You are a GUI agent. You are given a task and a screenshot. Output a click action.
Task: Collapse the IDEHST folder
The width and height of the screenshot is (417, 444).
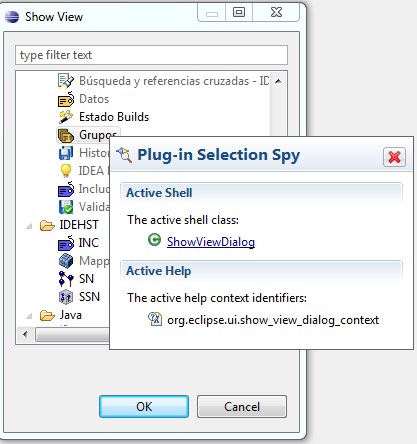pyautogui.click(x=29, y=226)
